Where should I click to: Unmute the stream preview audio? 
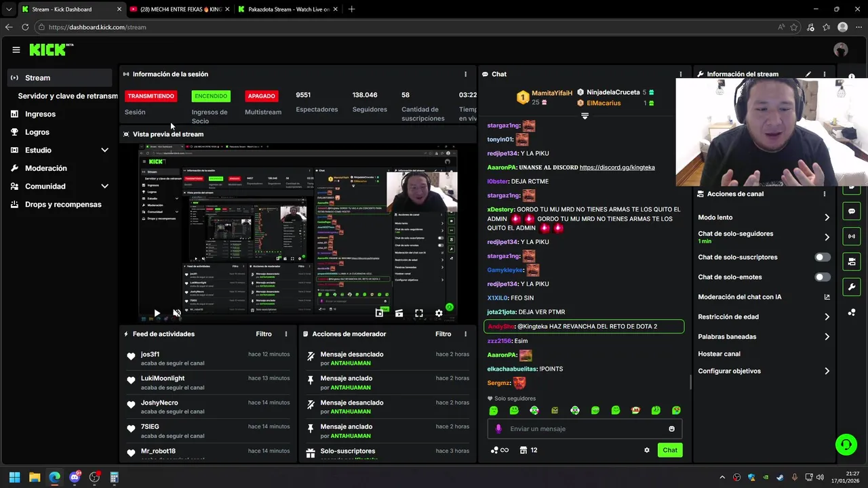[177, 313]
